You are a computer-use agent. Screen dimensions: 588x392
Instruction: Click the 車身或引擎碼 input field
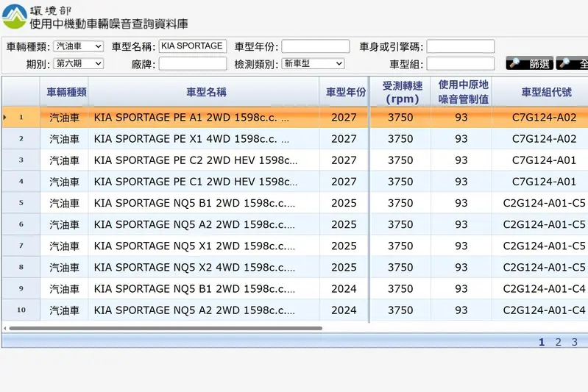461,46
